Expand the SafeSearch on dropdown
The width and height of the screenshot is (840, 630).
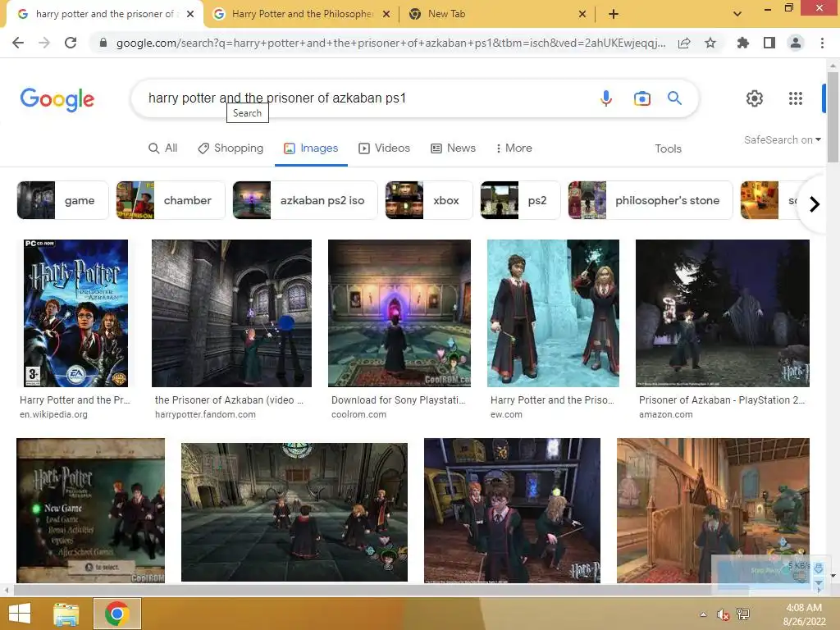(x=782, y=139)
